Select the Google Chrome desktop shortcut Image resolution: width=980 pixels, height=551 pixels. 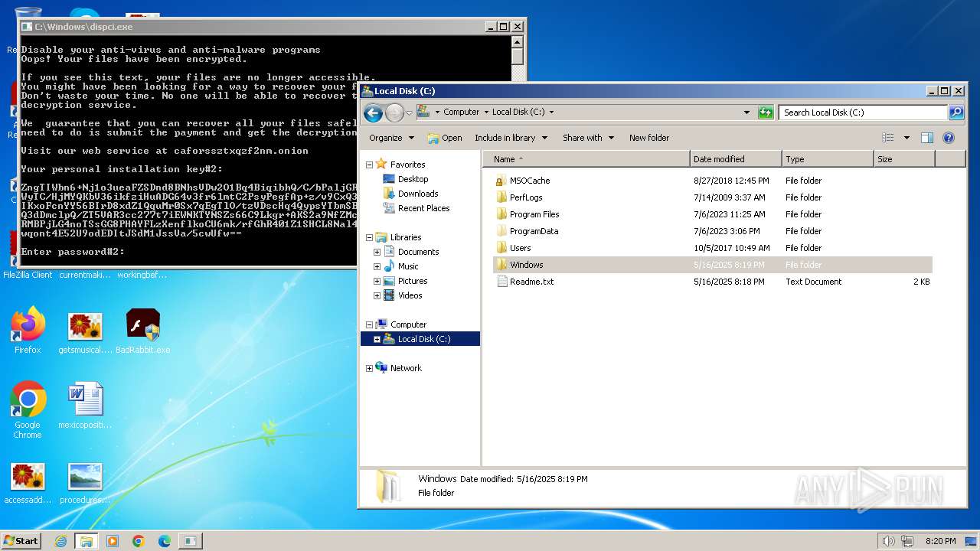click(x=28, y=410)
